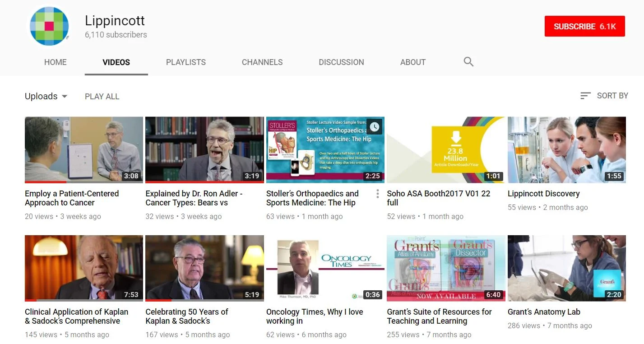Play the Dr. Ron Adler video thumbnail

click(204, 150)
